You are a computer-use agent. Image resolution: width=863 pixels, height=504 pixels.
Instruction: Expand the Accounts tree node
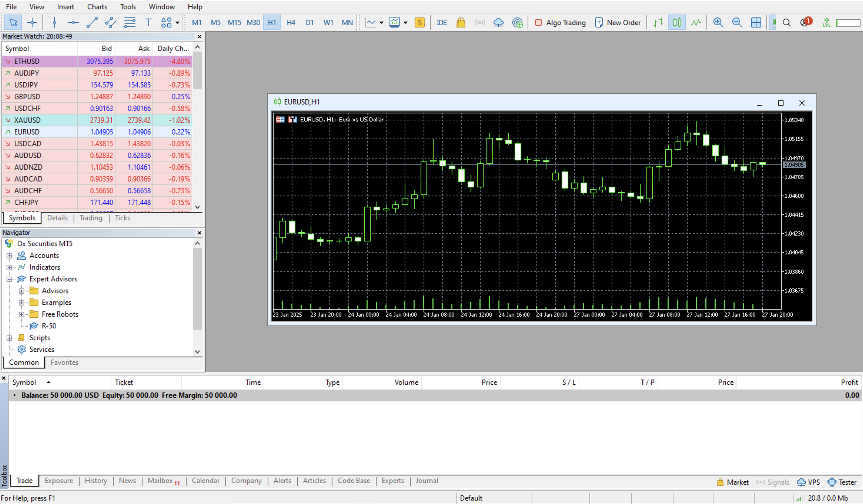point(9,256)
